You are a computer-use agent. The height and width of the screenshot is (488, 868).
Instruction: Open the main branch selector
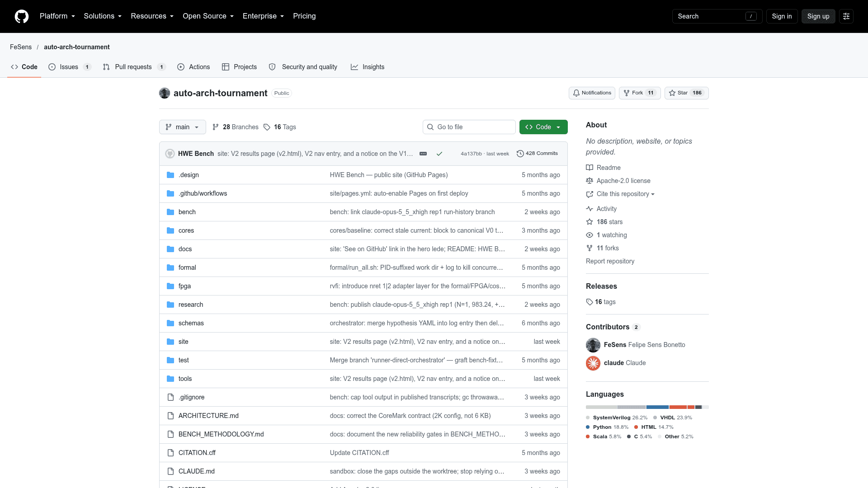click(x=183, y=127)
